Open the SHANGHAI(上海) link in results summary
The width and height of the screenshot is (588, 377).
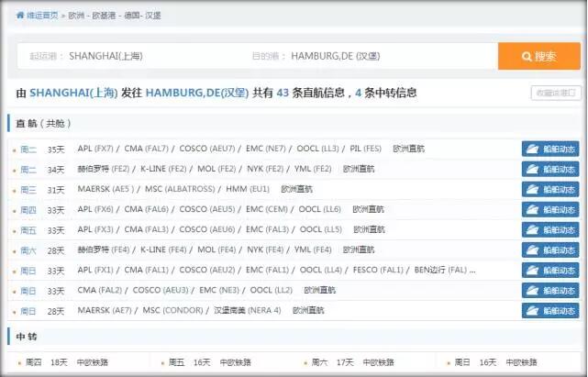pos(73,93)
